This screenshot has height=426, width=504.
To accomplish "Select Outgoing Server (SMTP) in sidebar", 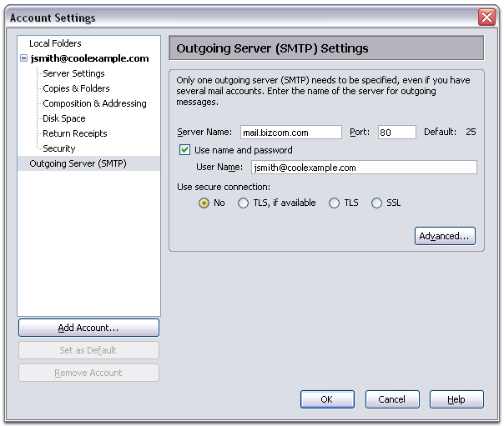I will pos(78,163).
